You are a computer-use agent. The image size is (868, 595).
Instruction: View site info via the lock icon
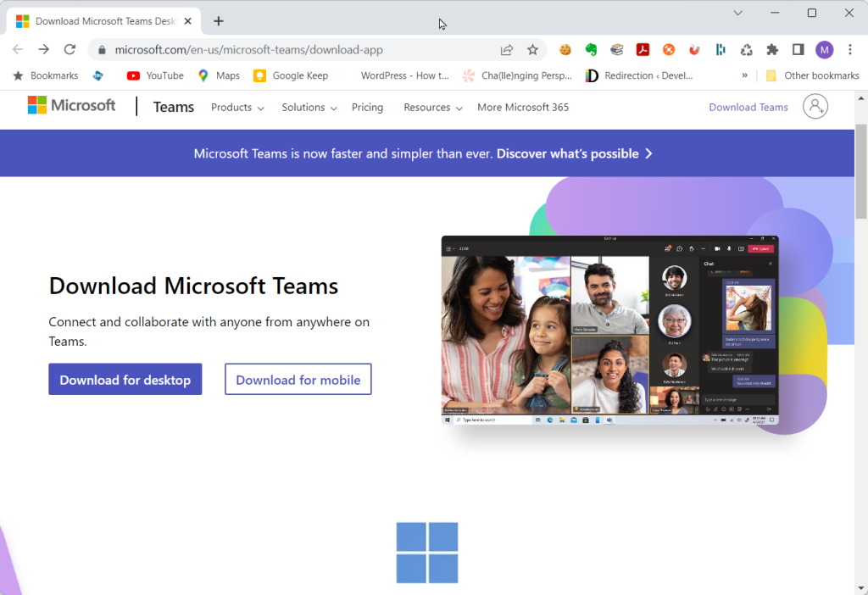102,50
